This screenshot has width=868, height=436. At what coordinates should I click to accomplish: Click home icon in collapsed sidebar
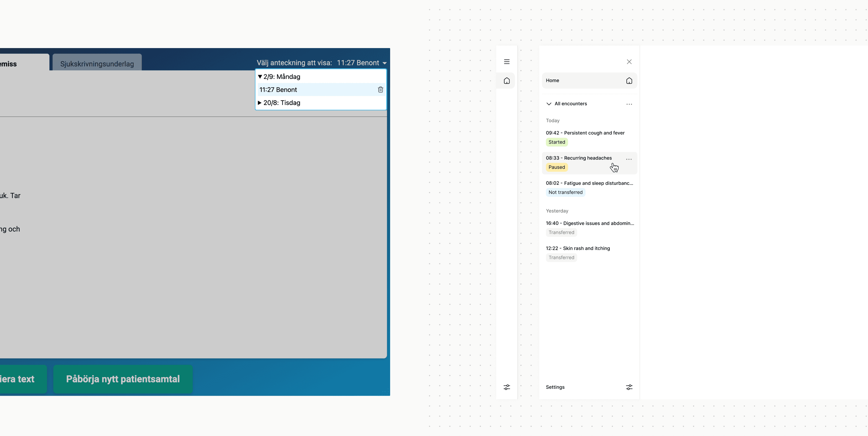coord(506,81)
